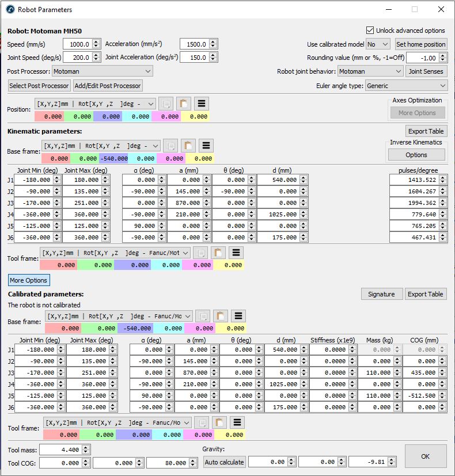Open hamburger menu for Kinematic parameters Tool frame

tap(236, 253)
